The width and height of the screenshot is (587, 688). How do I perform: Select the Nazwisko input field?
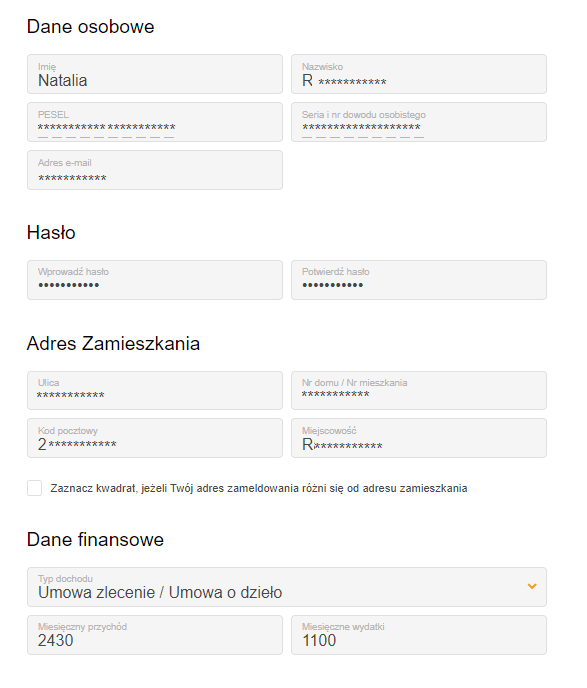(x=419, y=74)
